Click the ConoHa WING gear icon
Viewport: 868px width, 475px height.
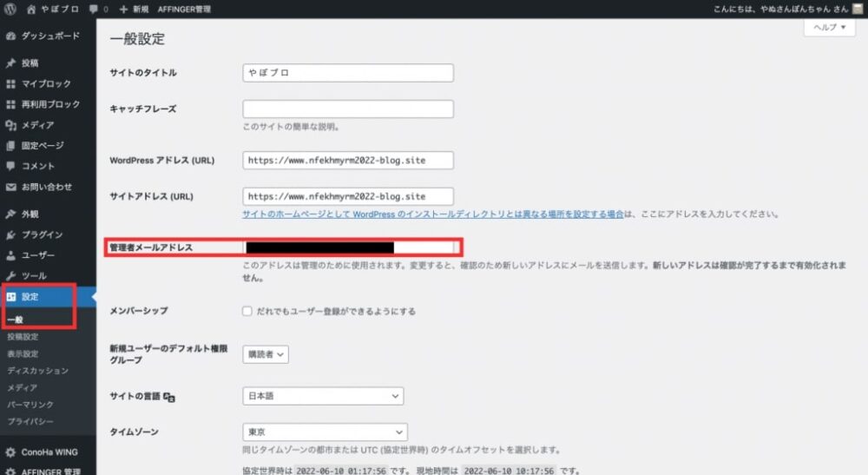coord(10,452)
